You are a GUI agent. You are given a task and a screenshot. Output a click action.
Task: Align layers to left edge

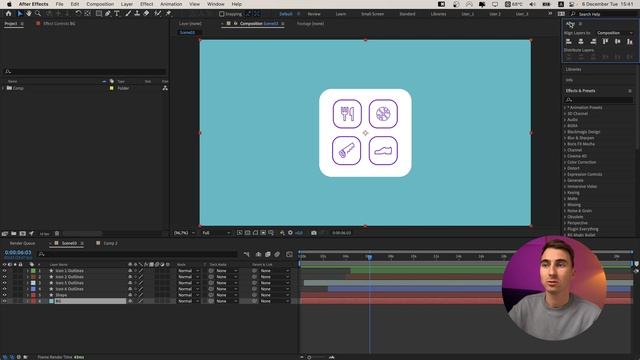(569, 41)
